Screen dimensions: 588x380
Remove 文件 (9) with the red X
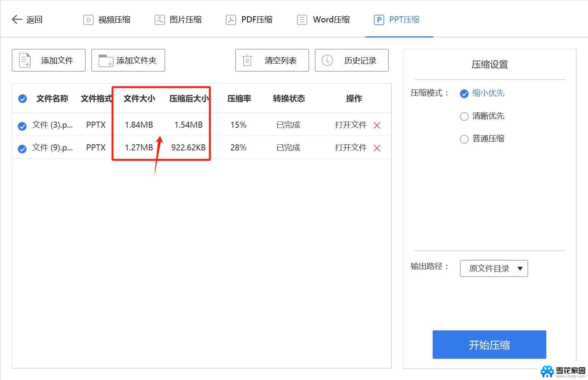377,148
